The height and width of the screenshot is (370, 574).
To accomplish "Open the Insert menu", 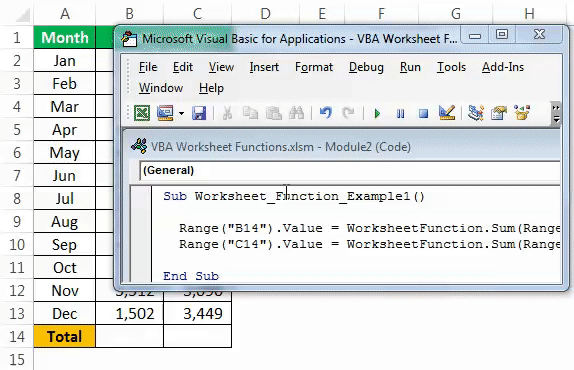I will coord(264,67).
